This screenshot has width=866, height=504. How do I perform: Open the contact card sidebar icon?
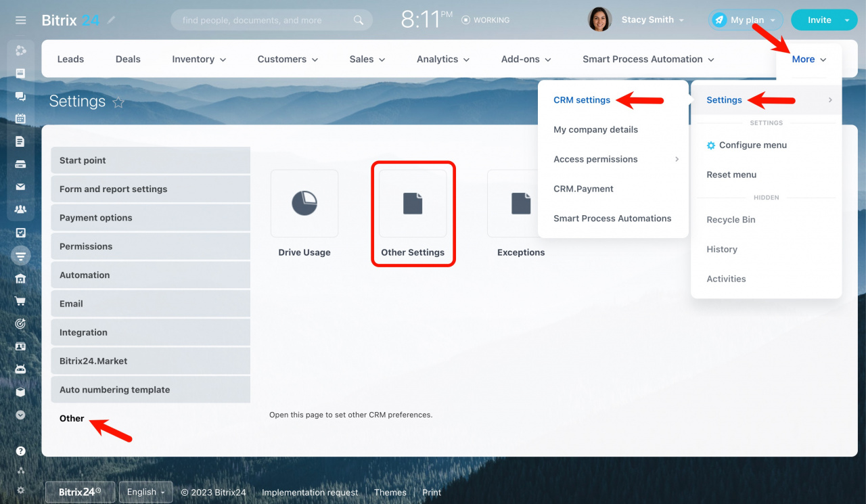point(21,346)
